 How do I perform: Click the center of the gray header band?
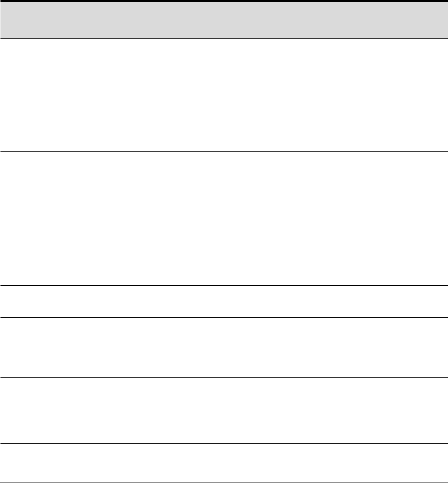224,20
